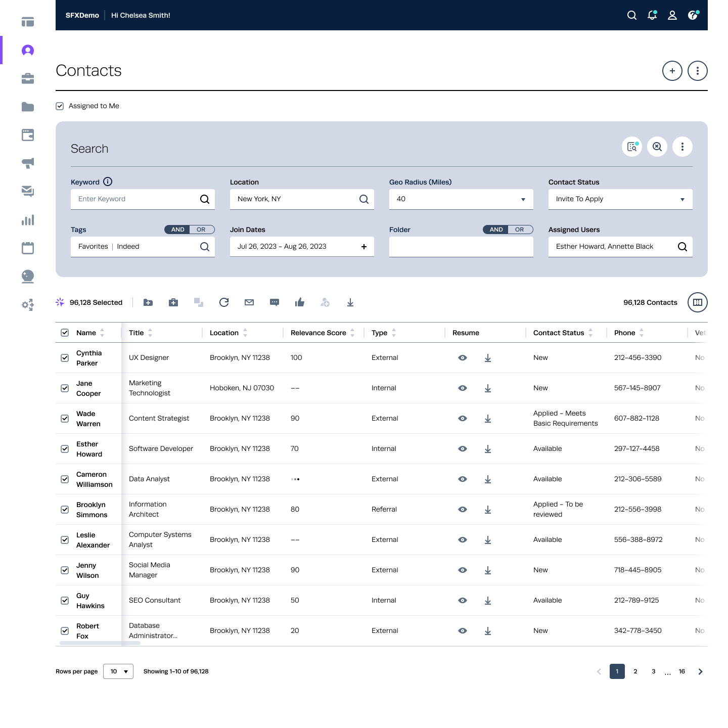Screen dimensions: 728x728
Task: Open the Contact Status dropdown
Action: pos(682,199)
